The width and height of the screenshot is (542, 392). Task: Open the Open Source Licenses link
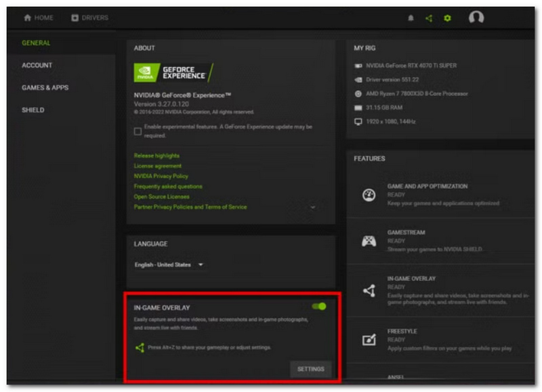pyautogui.click(x=161, y=197)
